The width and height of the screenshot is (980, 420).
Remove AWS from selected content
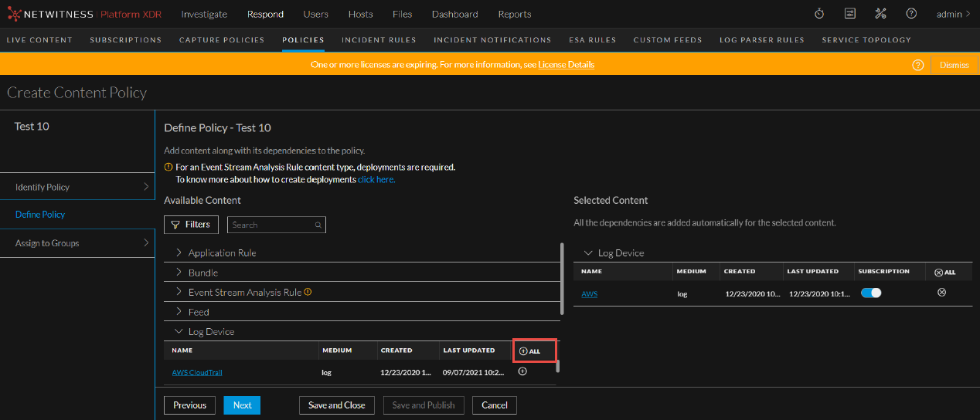click(941, 293)
